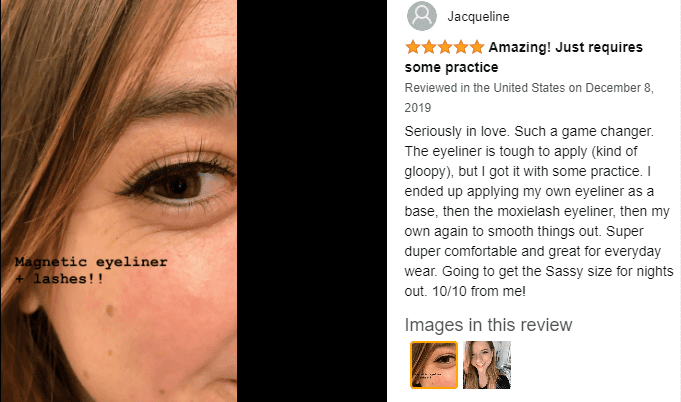Select the highlighted eye close-up thumbnail
The image size is (681, 402).
point(434,365)
